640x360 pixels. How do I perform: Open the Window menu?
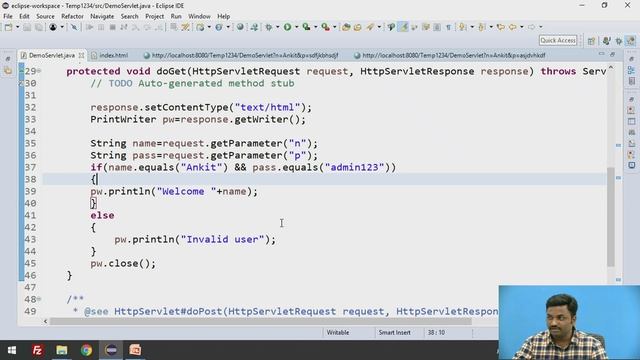pyautogui.click(x=199, y=16)
